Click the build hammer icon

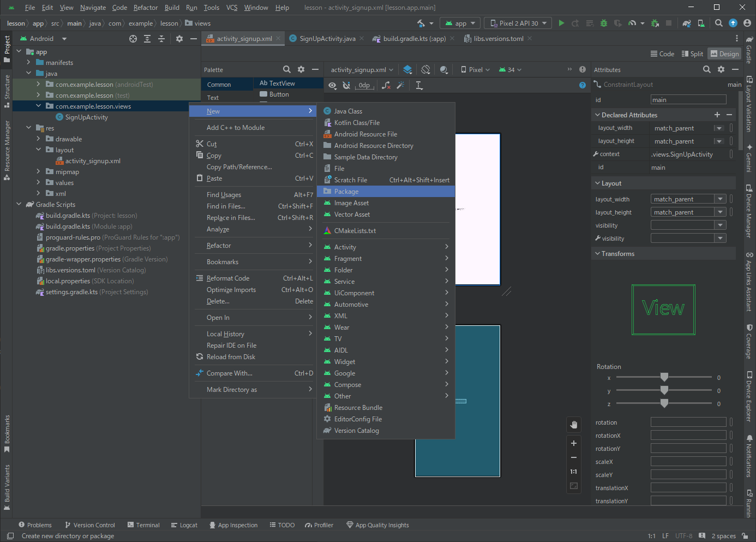click(x=421, y=23)
